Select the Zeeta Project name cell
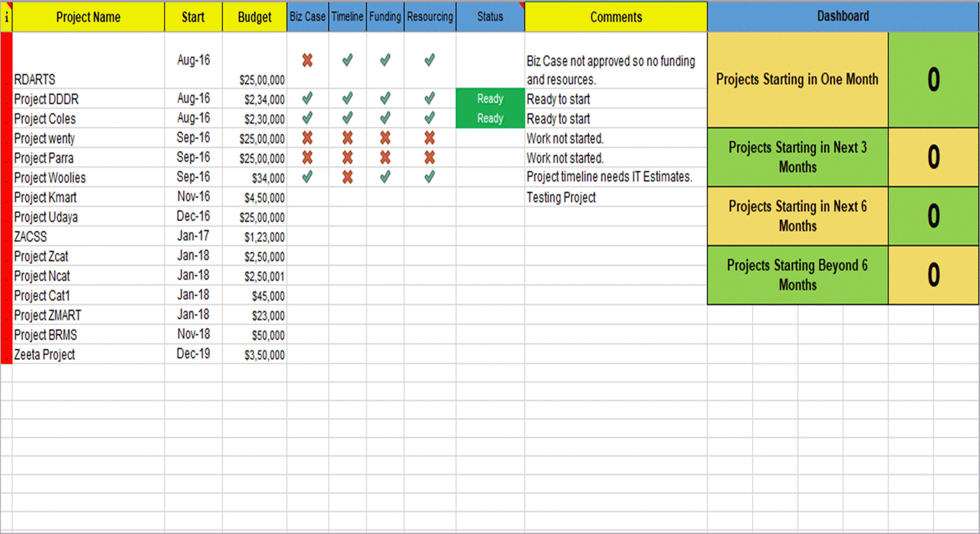980x534 pixels. (44, 355)
